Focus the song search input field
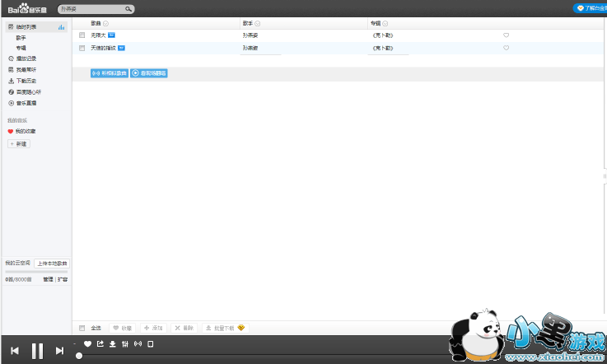Image resolution: width=607 pixels, height=364 pixels. point(92,9)
